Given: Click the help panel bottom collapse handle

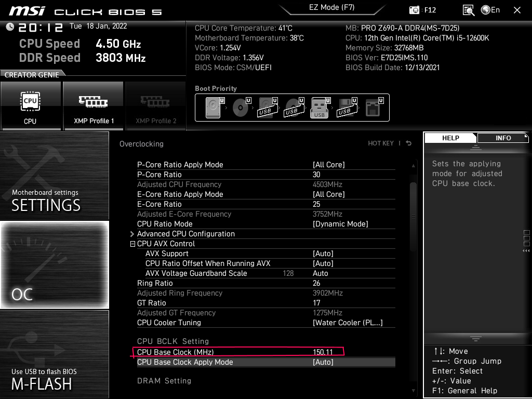Looking at the screenshot, I should (x=476, y=339).
